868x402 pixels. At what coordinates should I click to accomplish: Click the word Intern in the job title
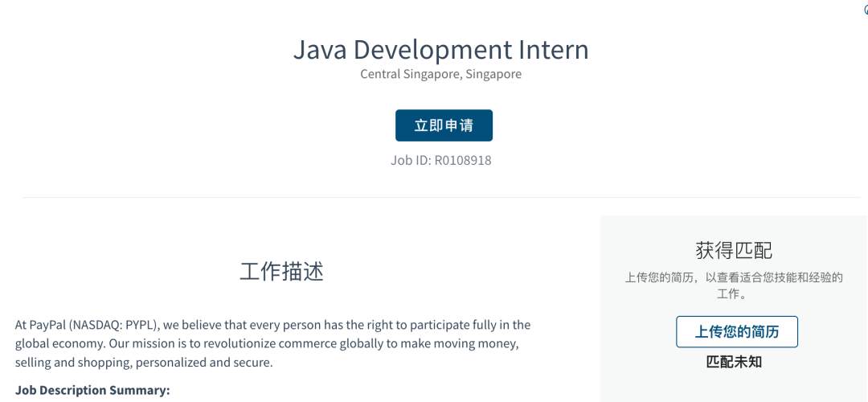[553, 49]
